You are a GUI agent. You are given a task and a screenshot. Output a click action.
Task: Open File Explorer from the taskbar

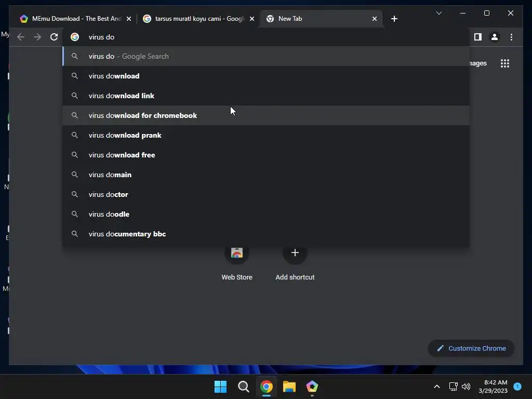[289, 387]
